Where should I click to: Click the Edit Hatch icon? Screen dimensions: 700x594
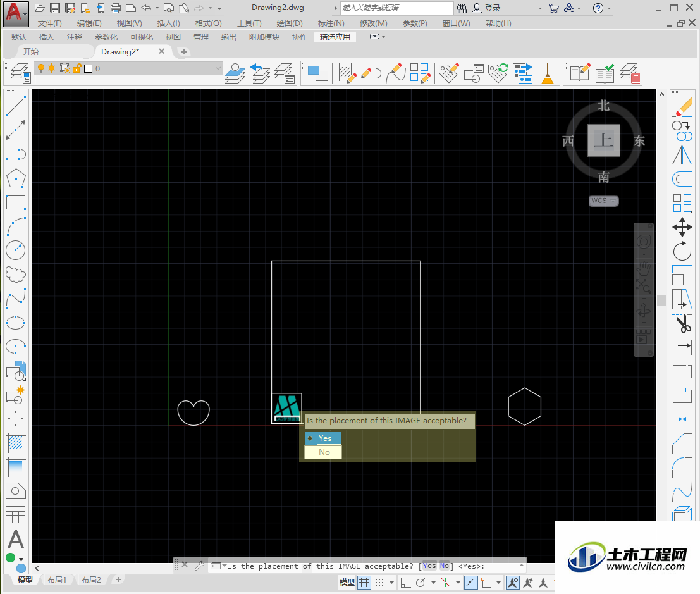coord(347,73)
